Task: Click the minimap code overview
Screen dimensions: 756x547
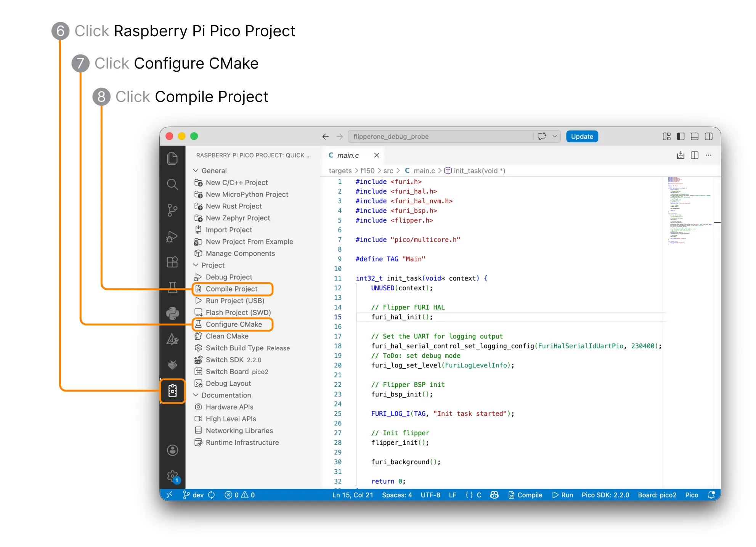Action: tap(689, 211)
